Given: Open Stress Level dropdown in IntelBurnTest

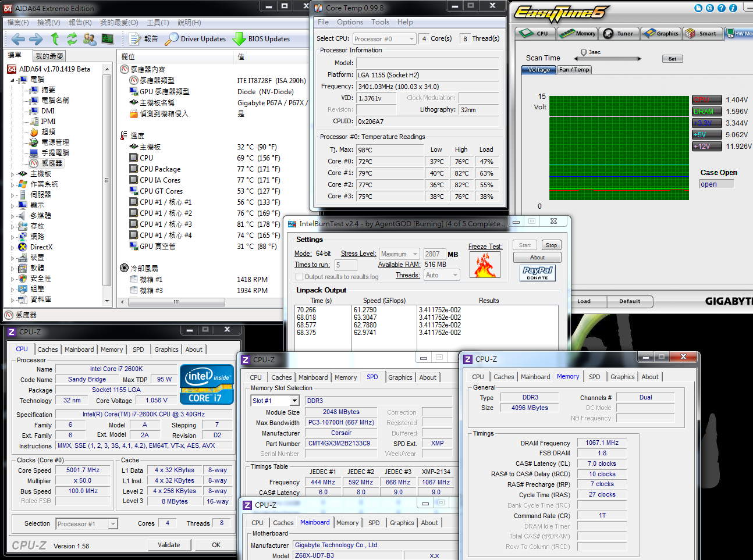Looking at the screenshot, I should [399, 254].
